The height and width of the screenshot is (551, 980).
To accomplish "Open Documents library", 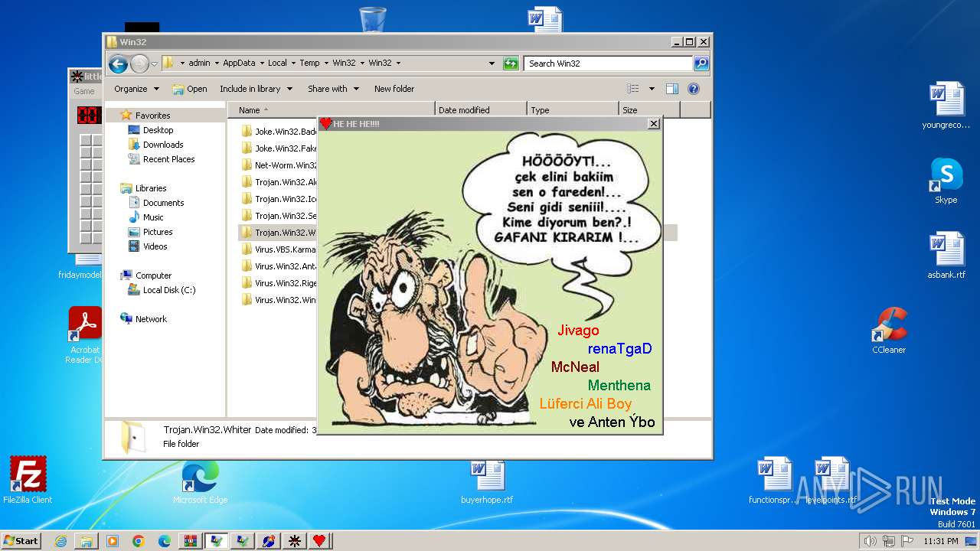I will 163,203.
